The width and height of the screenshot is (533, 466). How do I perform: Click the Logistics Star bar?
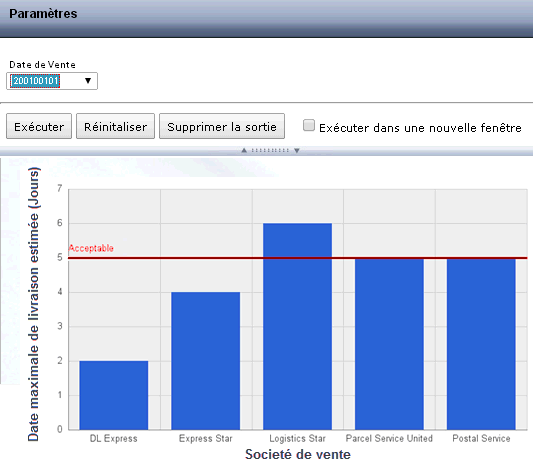[297, 327]
